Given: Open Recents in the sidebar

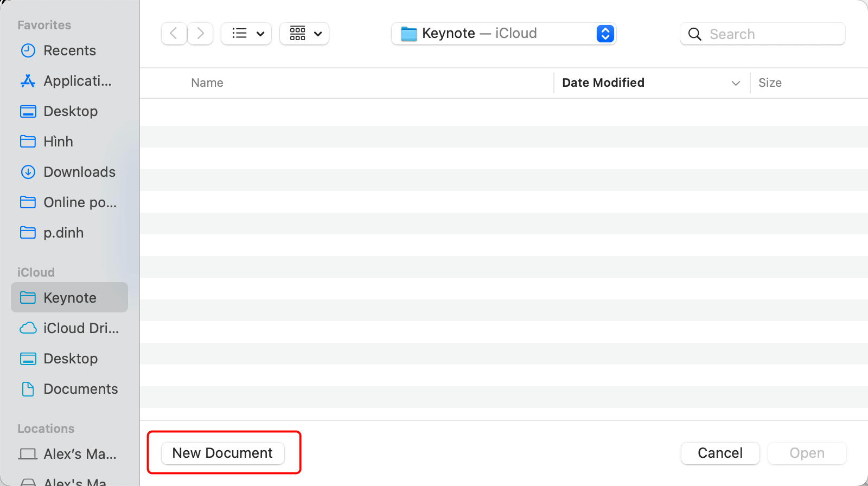Looking at the screenshot, I should tap(69, 50).
